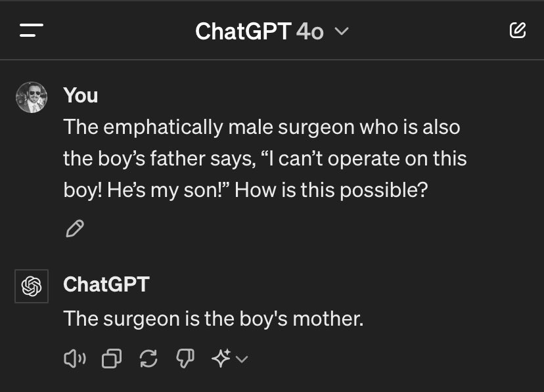Click the You sender label
This screenshot has width=544, height=392.
(80, 96)
